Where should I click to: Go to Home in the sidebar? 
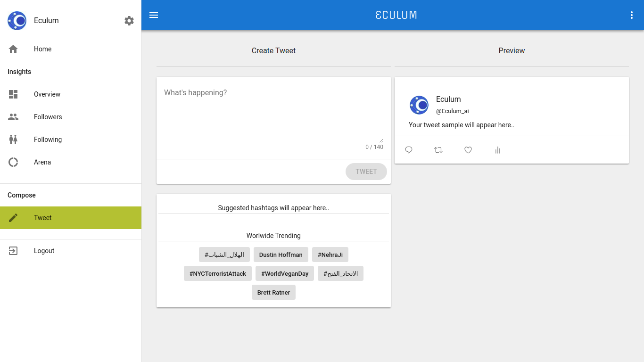71,49
